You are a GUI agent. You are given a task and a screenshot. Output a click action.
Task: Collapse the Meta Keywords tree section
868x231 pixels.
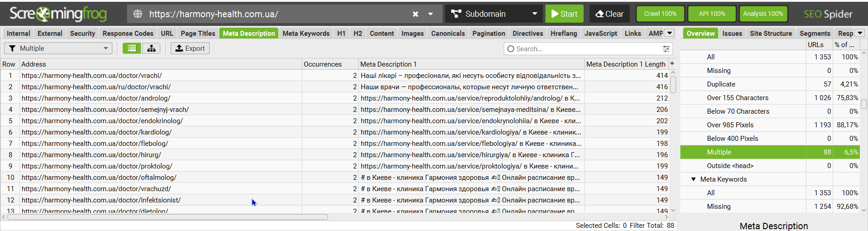[693, 179]
